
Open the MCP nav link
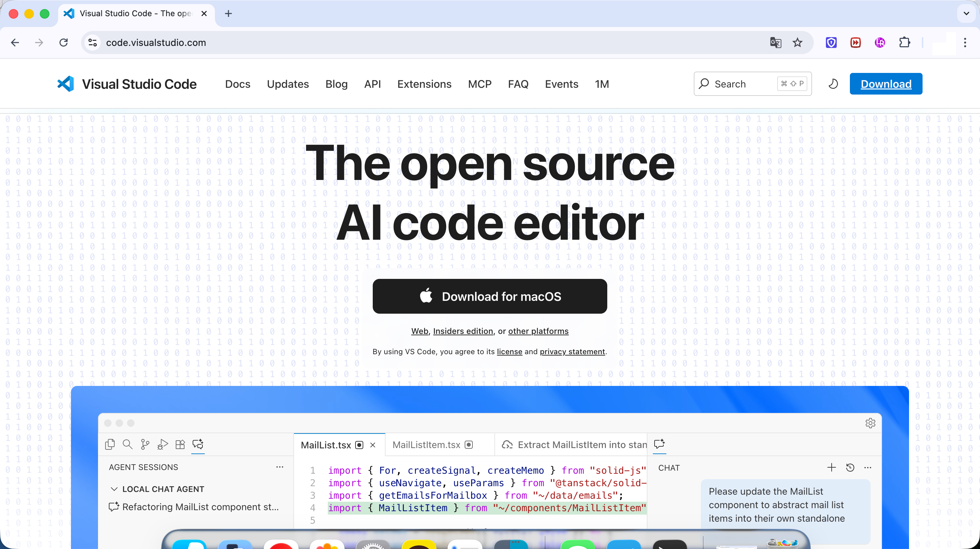[x=480, y=84]
